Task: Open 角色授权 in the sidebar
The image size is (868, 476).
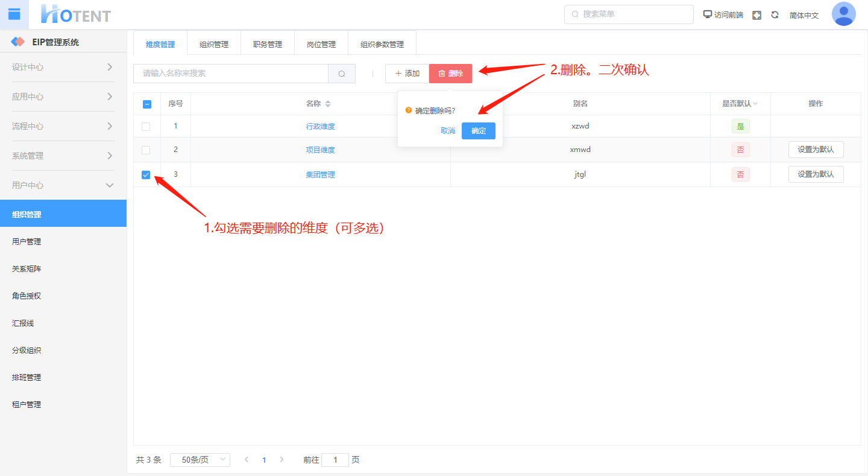Action: 27,296
